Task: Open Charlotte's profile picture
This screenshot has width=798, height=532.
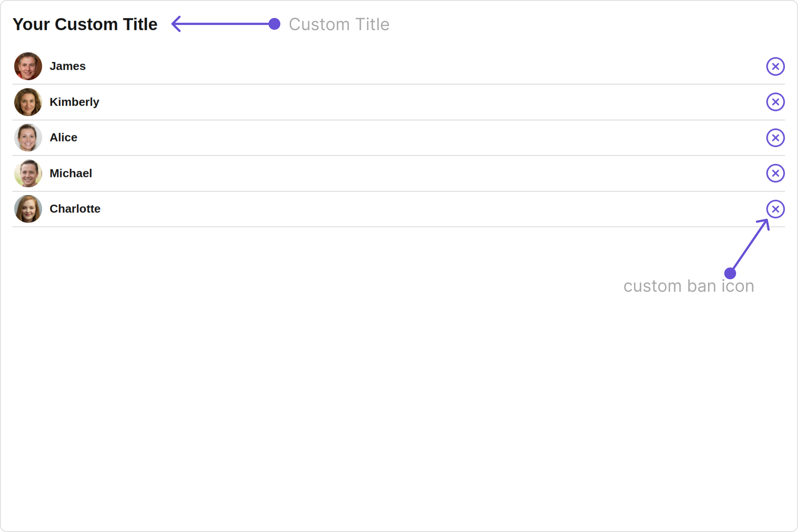Action: tap(28, 209)
